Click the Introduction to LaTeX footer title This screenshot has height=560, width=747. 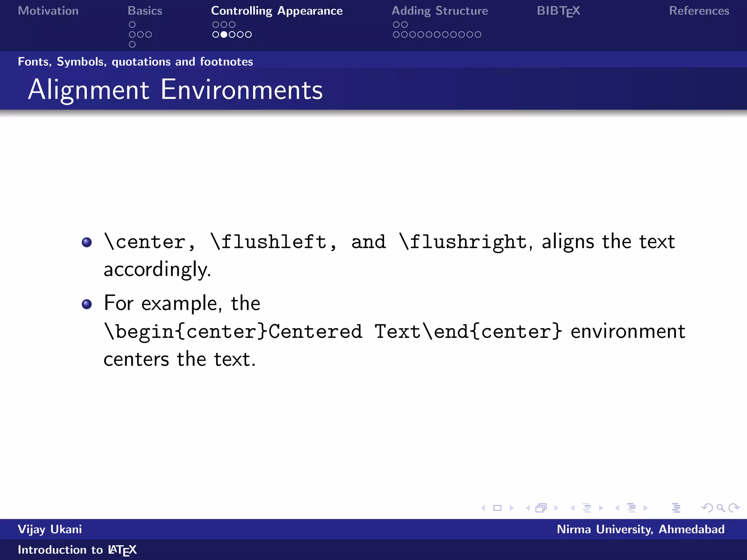(x=77, y=550)
